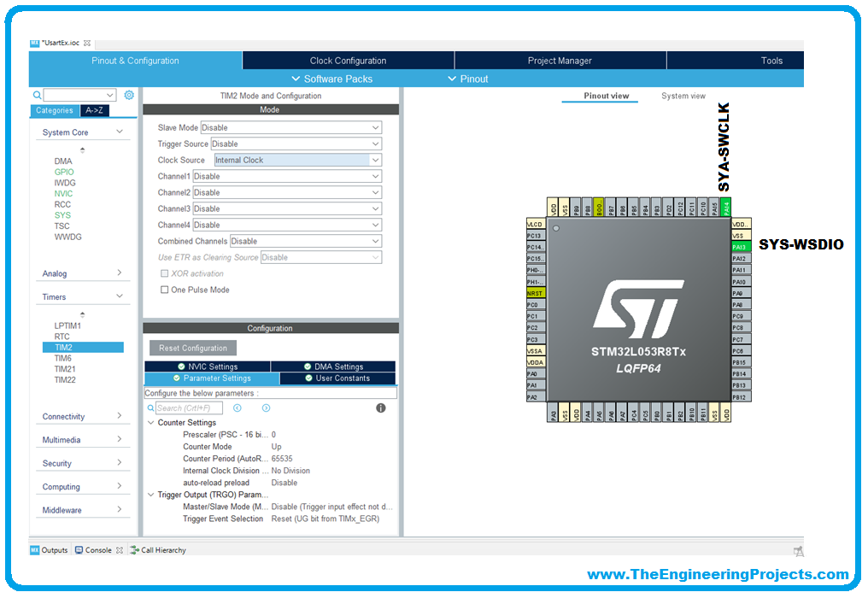
Task: Go to previous search result arrow
Action: pos(238,408)
